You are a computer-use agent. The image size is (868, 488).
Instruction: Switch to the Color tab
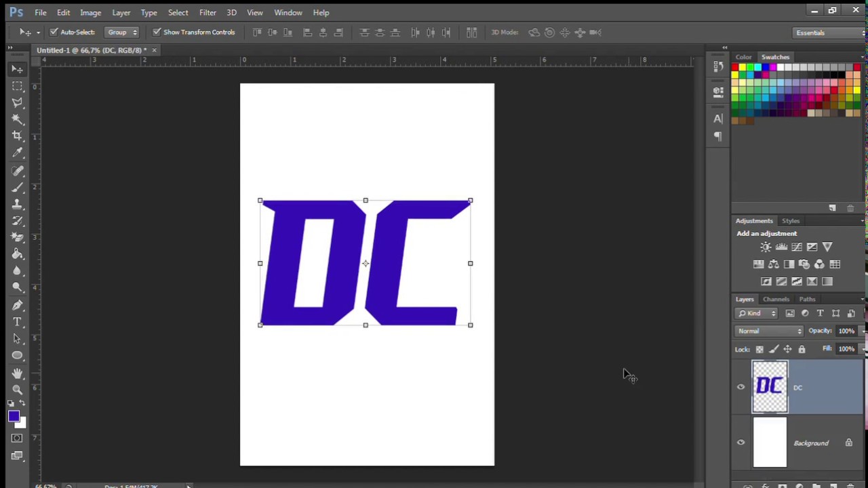(744, 57)
